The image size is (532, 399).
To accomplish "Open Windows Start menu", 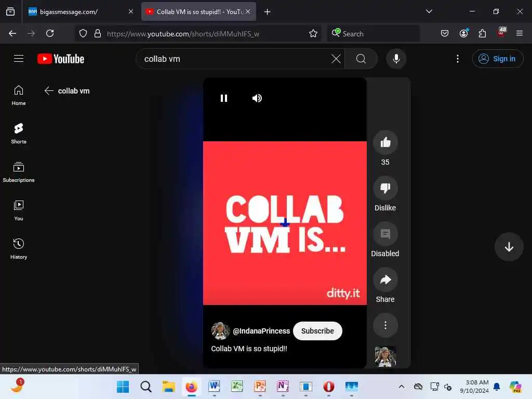I will click(x=123, y=387).
